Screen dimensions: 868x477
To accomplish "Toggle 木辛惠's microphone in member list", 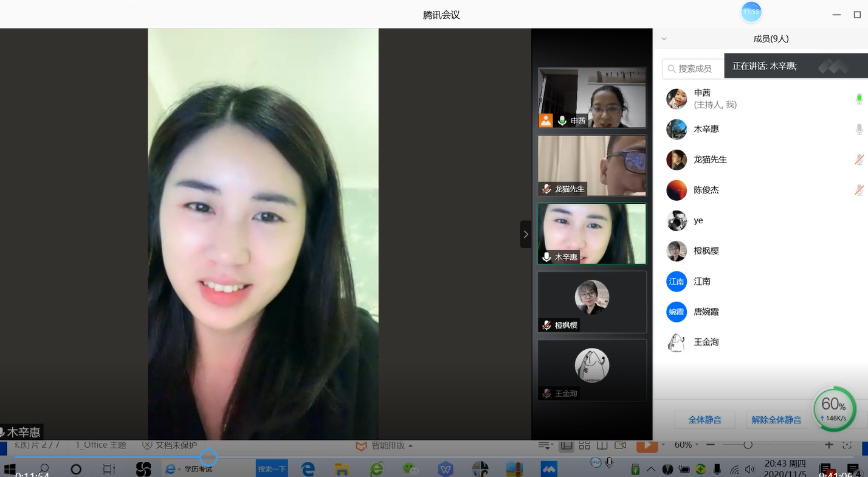I will (859, 129).
